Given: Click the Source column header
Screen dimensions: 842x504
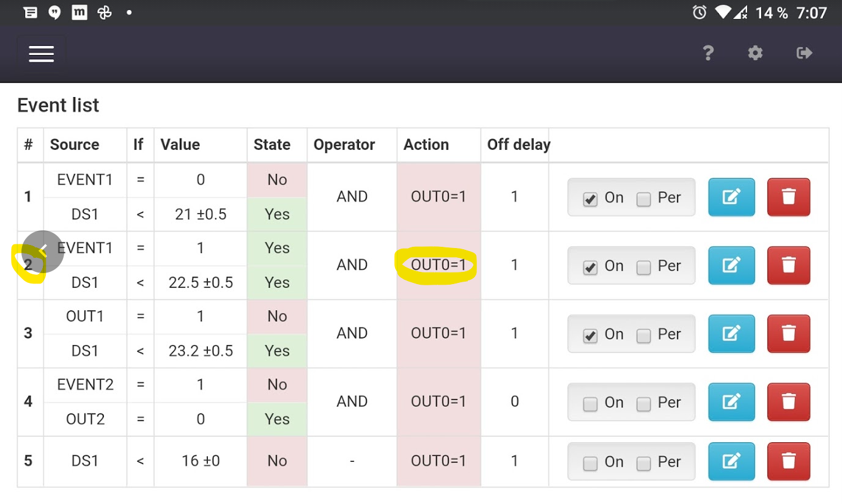Looking at the screenshot, I should point(75,145).
